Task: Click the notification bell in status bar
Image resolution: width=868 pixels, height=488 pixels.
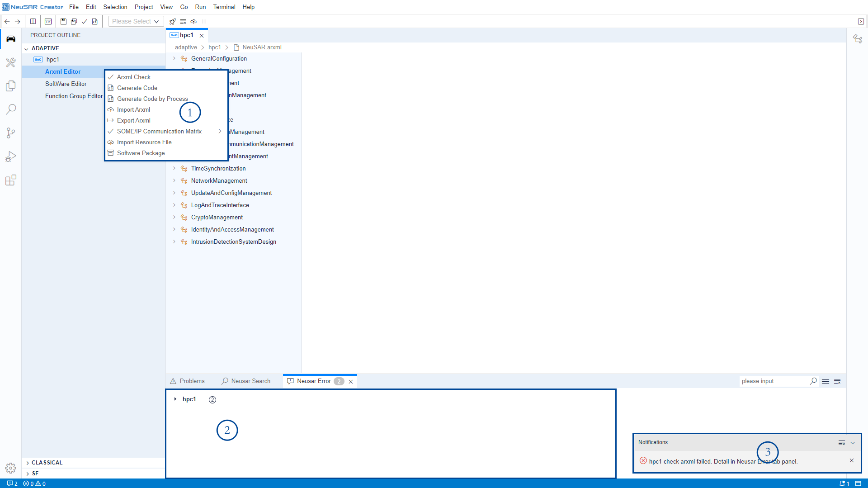Action: pos(844,483)
